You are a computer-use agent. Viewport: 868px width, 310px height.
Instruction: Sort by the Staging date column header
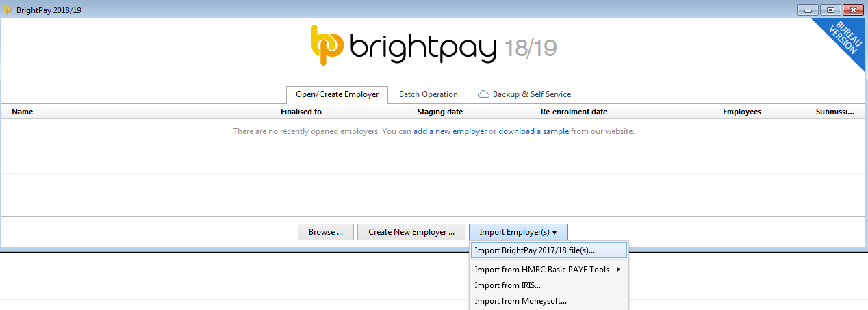pyautogui.click(x=440, y=112)
